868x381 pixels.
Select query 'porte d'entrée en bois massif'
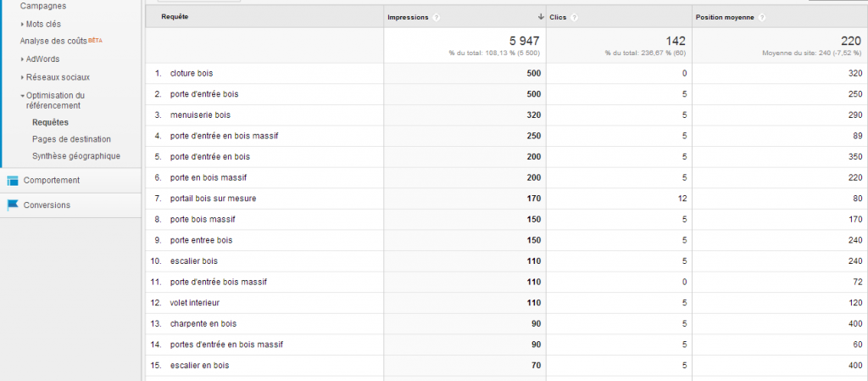coord(224,136)
